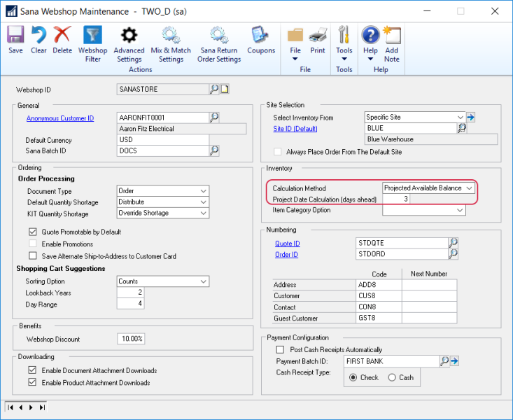Open Document Type dropdown
513x420 pixels.
coord(203,191)
